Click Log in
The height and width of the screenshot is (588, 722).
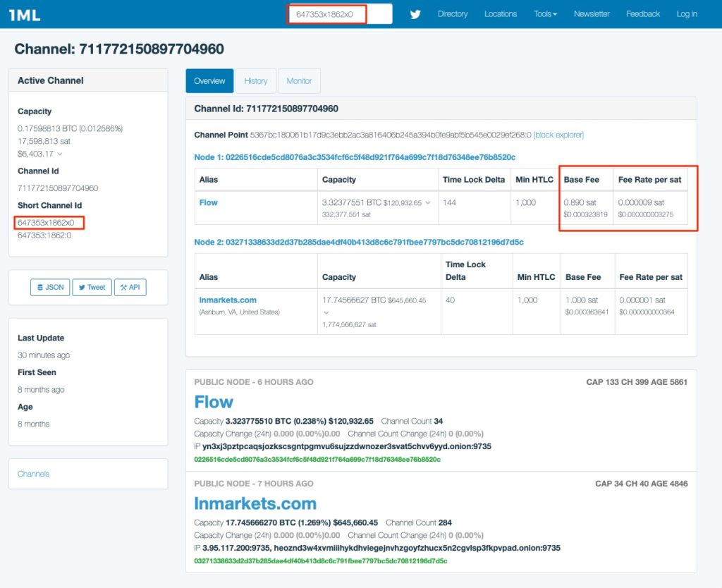(x=687, y=14)
